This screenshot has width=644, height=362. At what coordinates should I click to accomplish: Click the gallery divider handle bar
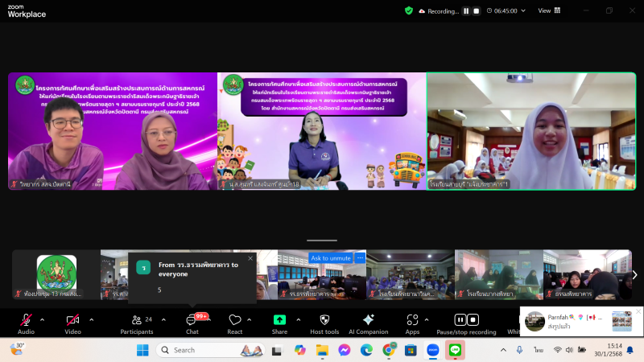coord(321,241)
